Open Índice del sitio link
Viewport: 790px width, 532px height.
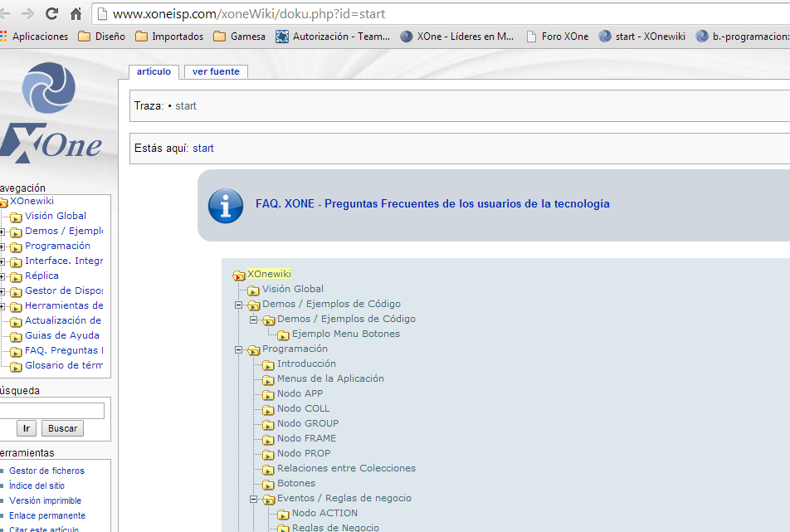(x=37, y=486)
